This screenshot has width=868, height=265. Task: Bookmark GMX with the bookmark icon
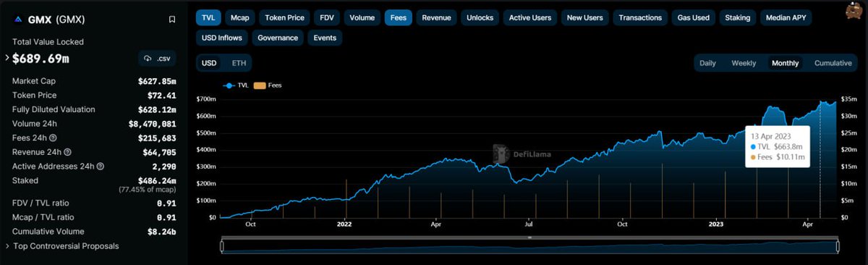click(x=171, y=20)
